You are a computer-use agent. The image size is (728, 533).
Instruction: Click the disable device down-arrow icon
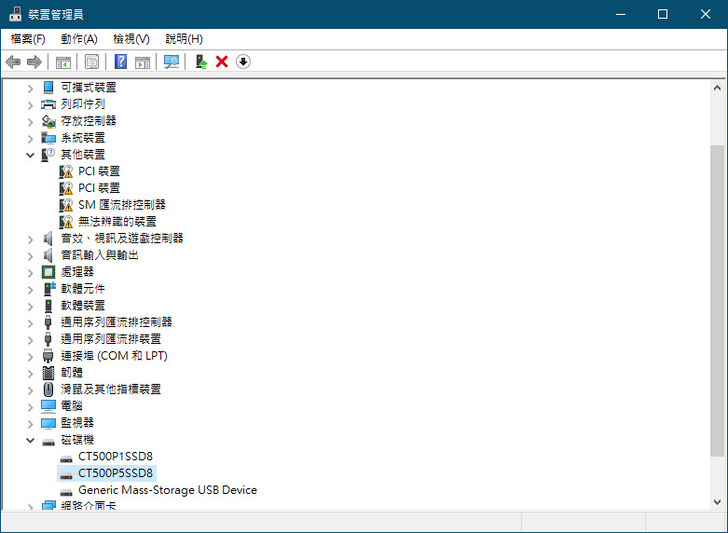pos(243,61)
